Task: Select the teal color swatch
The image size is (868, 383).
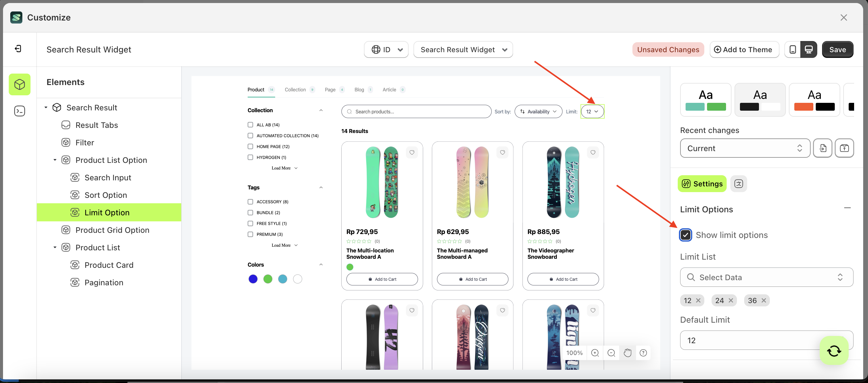Action: click(282, 279)
